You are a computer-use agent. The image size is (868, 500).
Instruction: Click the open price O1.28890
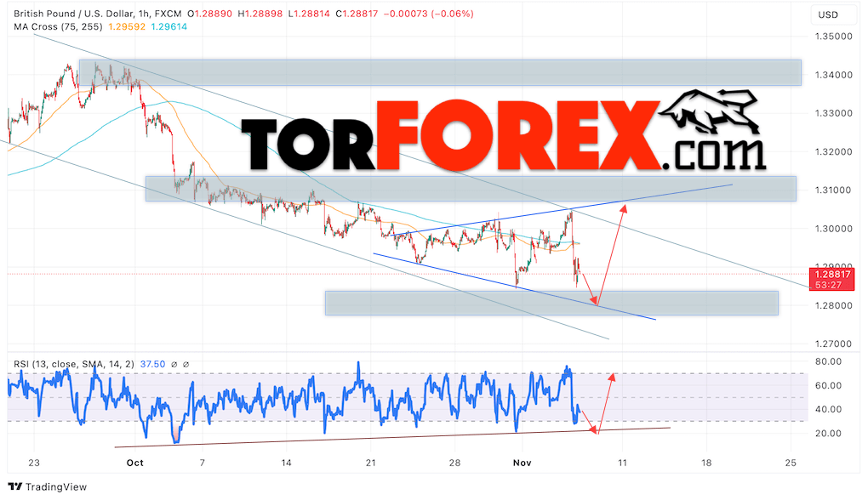coord(210,14)
